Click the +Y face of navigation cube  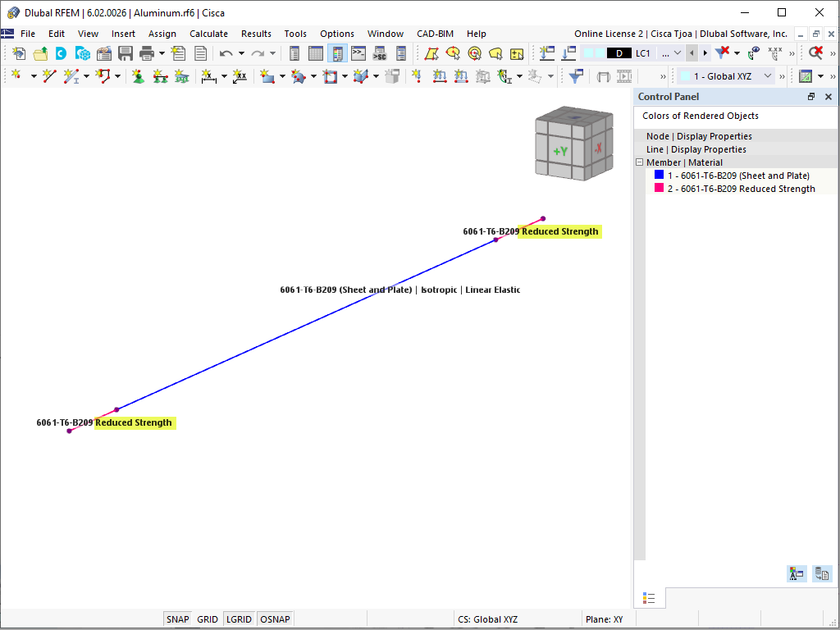click(559, 152)
